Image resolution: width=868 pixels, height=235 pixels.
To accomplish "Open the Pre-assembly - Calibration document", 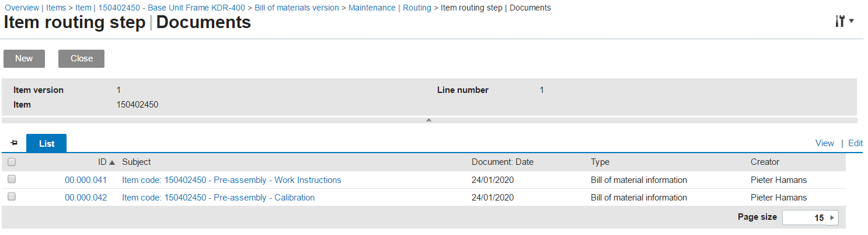I will click(x=218, y=198).
